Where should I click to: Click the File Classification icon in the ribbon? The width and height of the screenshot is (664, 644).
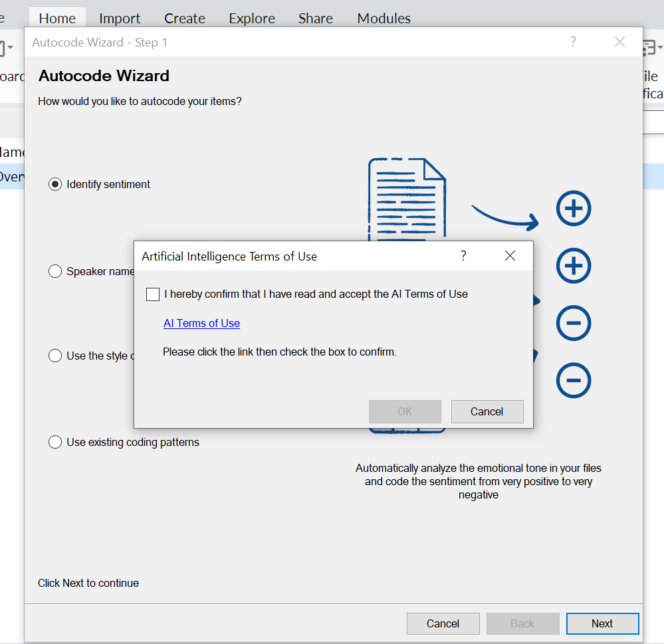650,49
